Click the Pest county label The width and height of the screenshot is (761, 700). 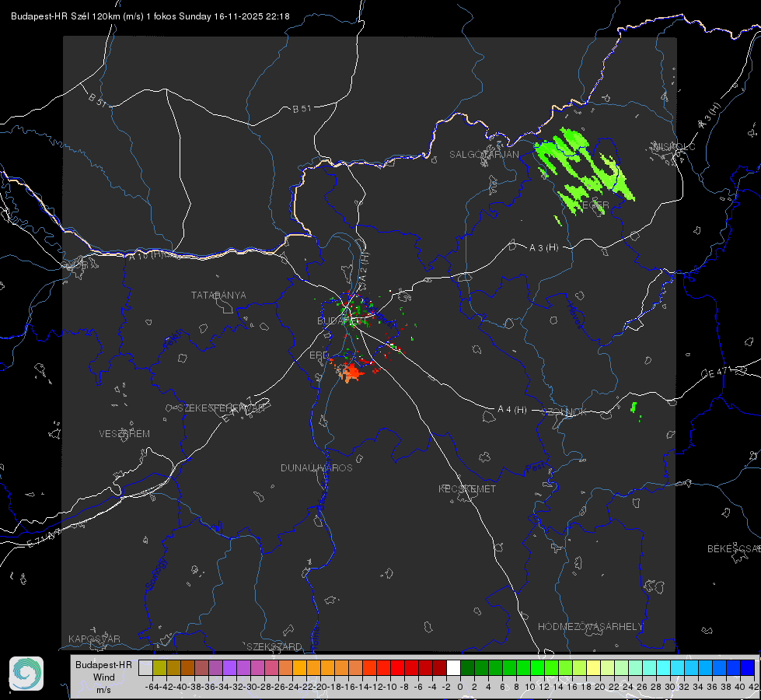536,467
